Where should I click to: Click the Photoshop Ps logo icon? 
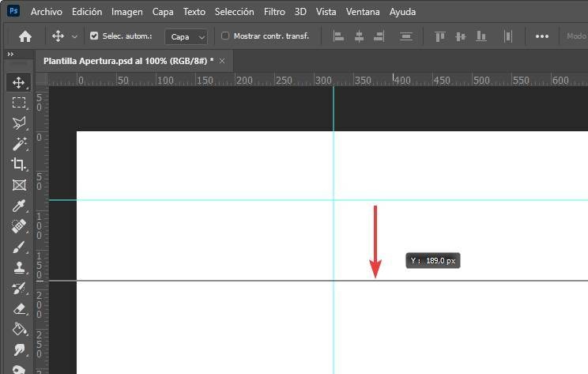(x=13, y=10)
